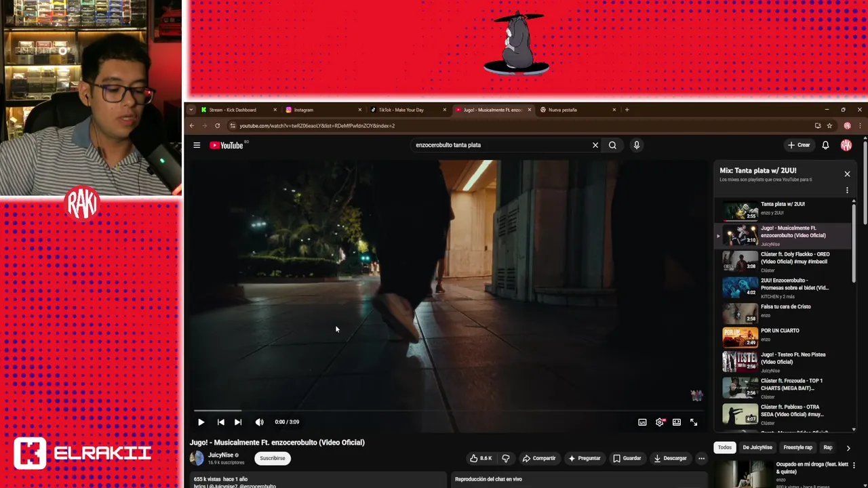Open player settings gear

660,422
